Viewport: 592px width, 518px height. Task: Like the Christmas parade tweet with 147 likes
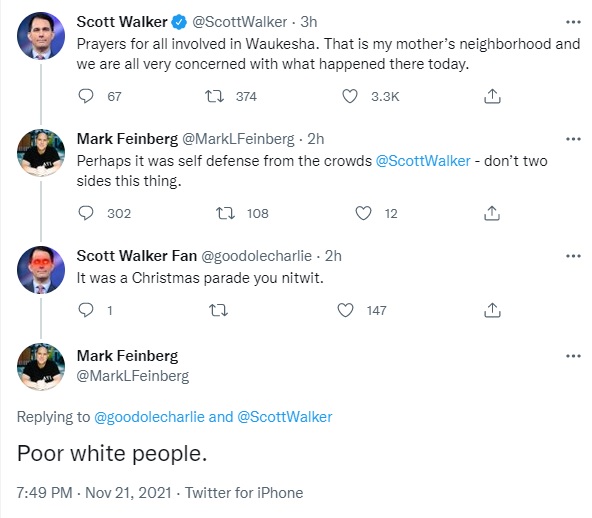pos(345,310)
